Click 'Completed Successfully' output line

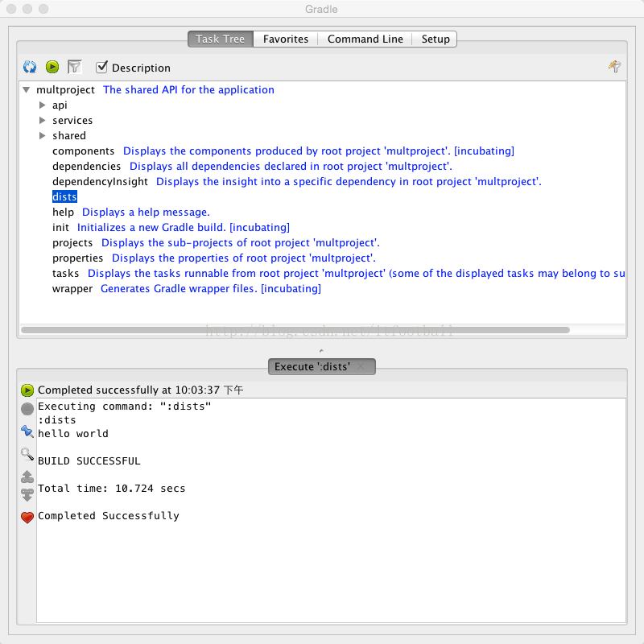pyautogui.click(x=109, y=516)
